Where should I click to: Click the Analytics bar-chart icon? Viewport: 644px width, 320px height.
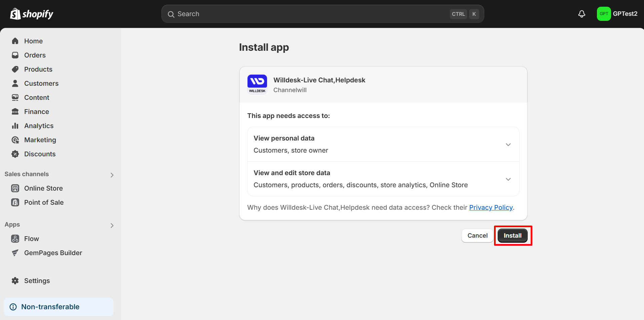pos(15,125)
